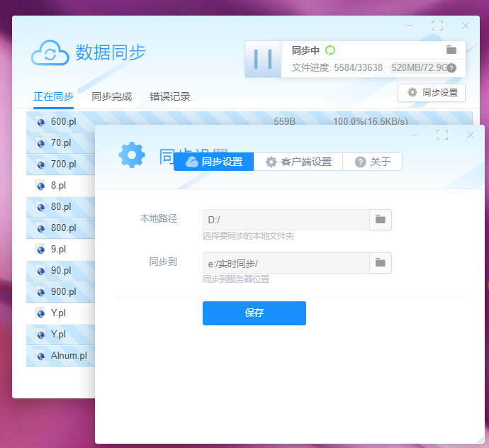The width and height of the screenshot is (489, 448).
Task: Select the 700.pl file row
Action: pos(60,164)
